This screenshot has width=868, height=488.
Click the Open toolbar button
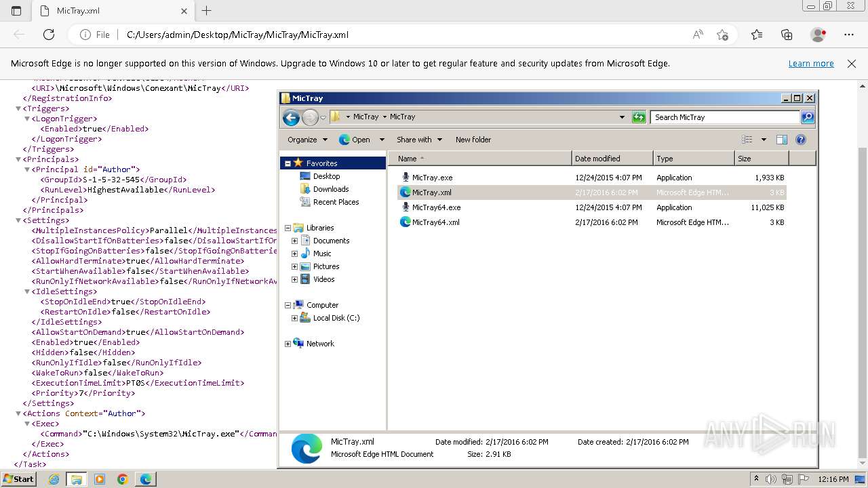point(355,140)
